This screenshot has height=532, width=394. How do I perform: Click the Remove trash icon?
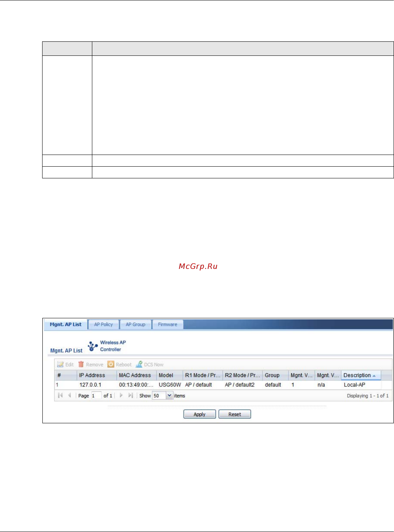point(81,364)
